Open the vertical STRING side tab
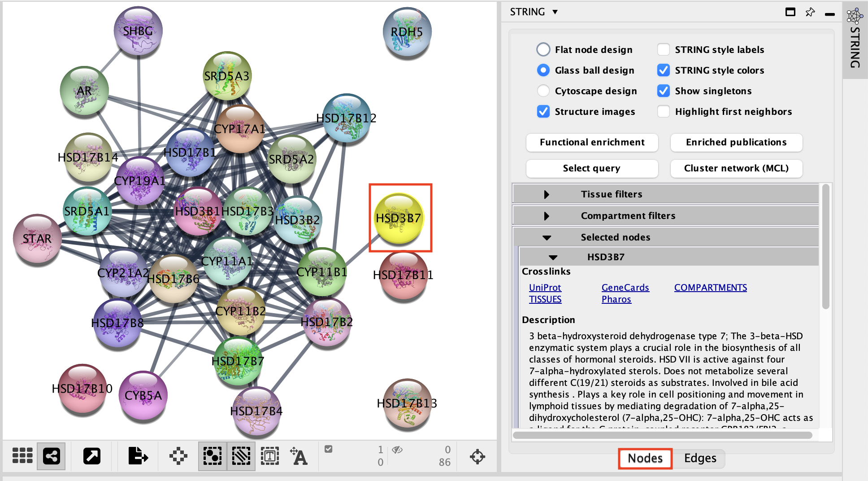868x481 pixels. [x=855, y=40]
